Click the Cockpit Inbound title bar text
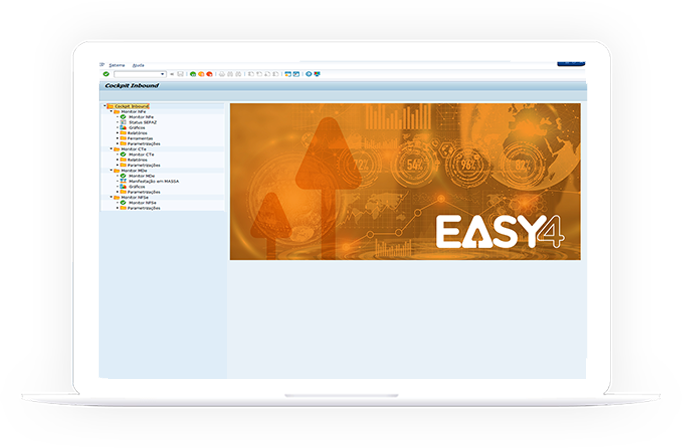Screen dimensions: 682x448 point(131,86)
